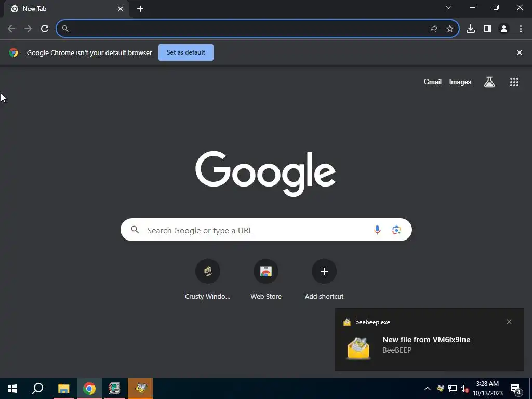Close the beebeep.exe notification
The image size is (532, 399).
[509, 322]
